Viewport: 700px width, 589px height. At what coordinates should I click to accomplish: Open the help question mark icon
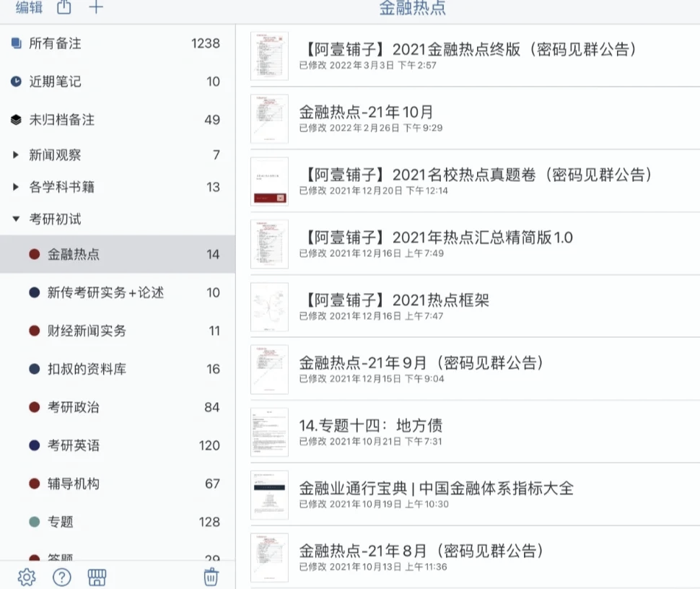[61, 577]
